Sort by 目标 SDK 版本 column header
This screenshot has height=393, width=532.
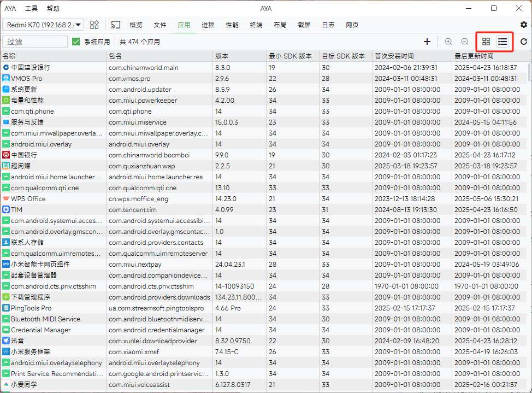coord(346,56)
